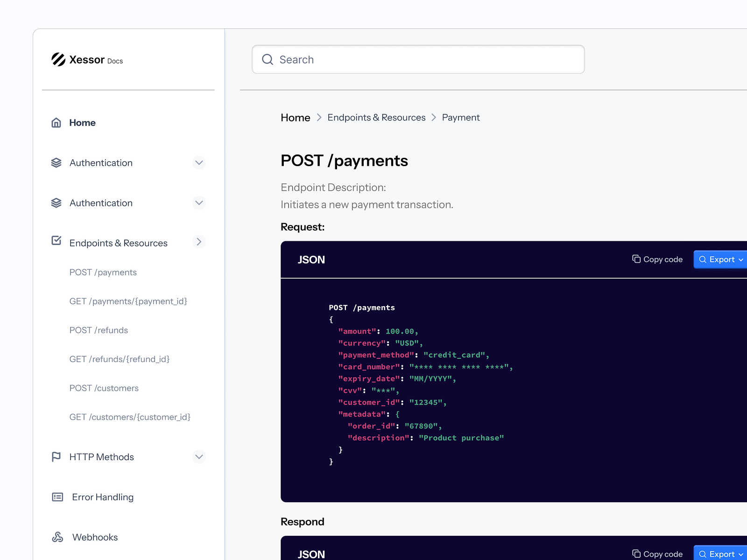Image resolution: width=747 pixels, height=560 pixels.
Task: Expand the HTTP Methods chevron
Action: [199, 457]
